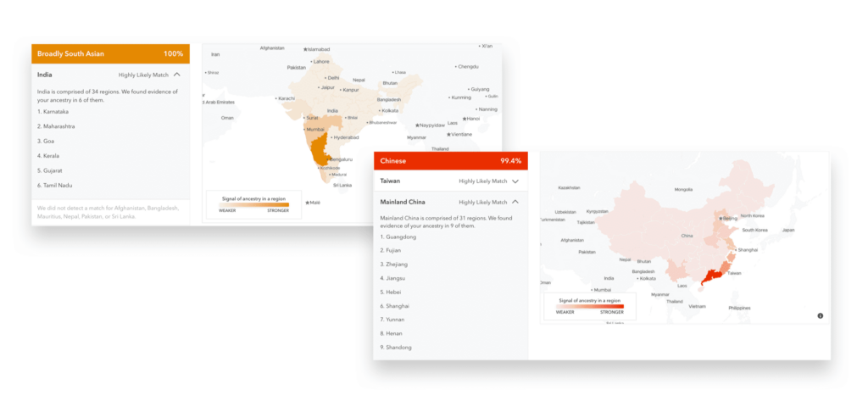Select Karnataka in the India list
Image resolution: width=868 pixels, height=401 pixels.
[x=53, y=111]
